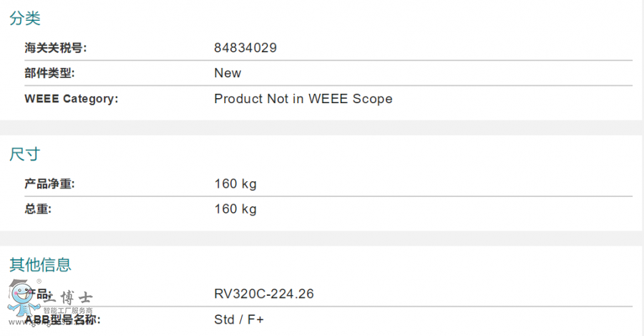644x336 pixels.
Task: Click the 部件类型 label
Action: [49, 73]
